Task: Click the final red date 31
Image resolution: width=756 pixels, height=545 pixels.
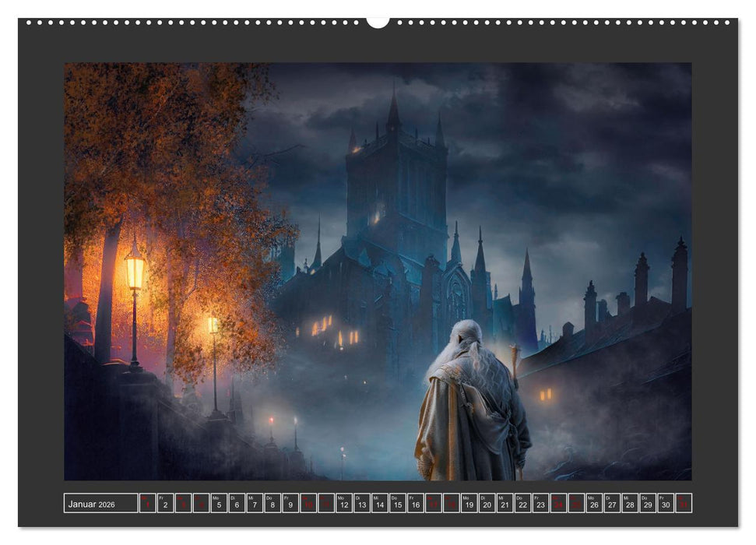Action: [684, 503]
